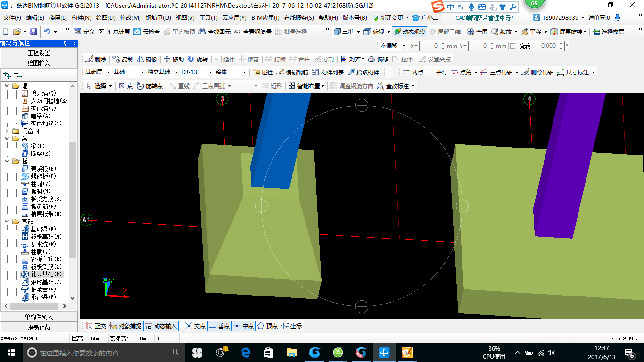Select 两点 two-point axis tool
Screen dimensions: 644x362
[413, 72]
